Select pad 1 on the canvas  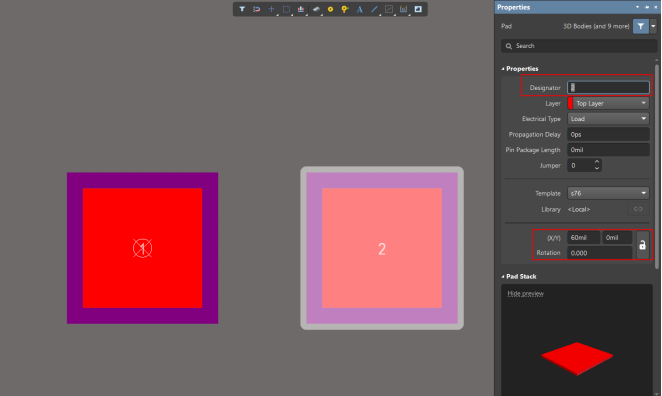click(142, 248)
